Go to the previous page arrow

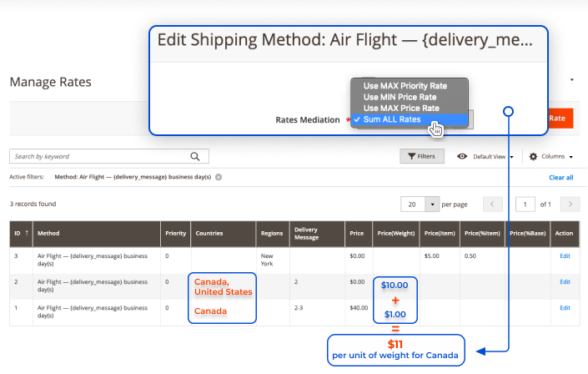click(492, 205)
